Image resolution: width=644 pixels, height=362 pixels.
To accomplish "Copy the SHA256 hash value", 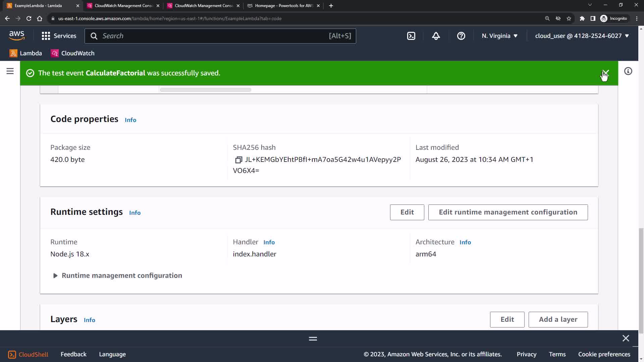I will coord(238,160).
